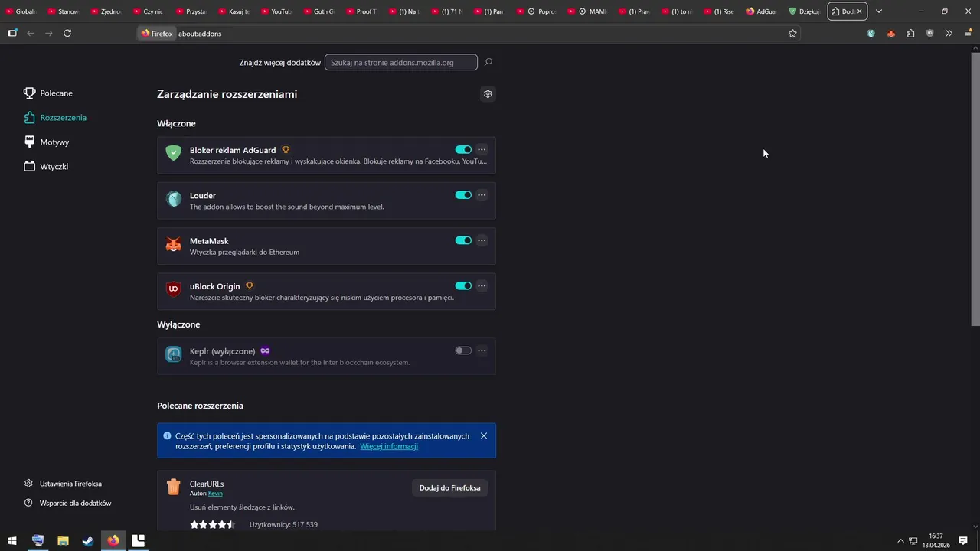Image resolution: width=980 pixels, height=551 pixels.
Task: Bookmark this page with the star icon
Action: [x=792, y=34]
